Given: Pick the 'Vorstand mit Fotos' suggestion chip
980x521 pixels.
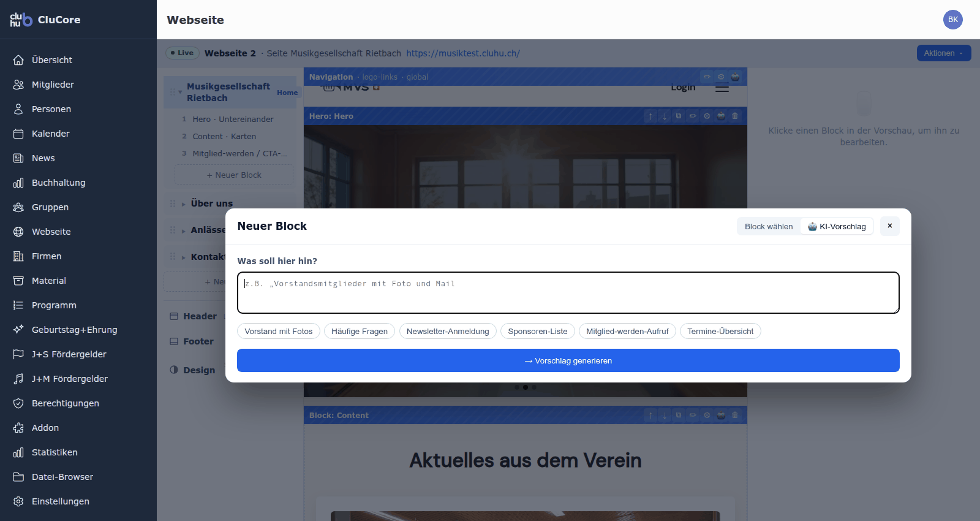Looking at the screenshot, I should [x=279, y=332].
